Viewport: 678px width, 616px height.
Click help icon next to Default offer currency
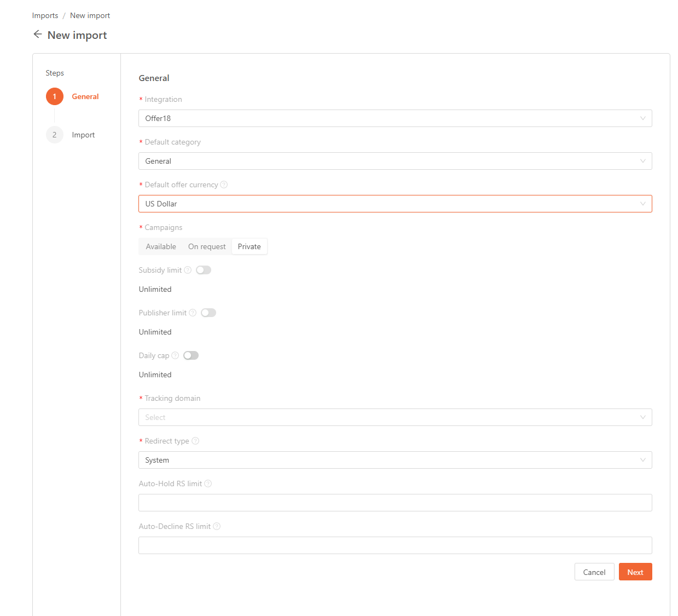click(224, 185)
